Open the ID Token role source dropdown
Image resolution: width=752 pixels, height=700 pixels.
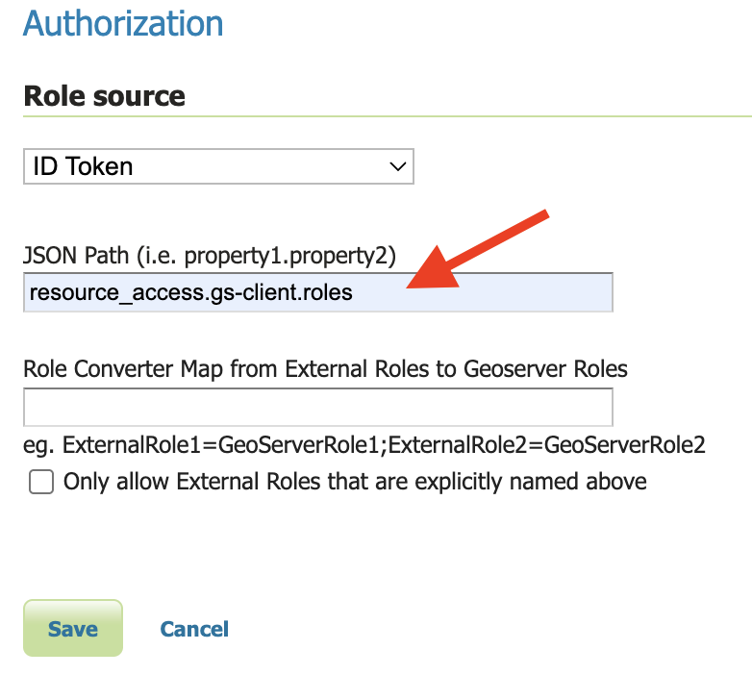pyautogui.click(x=218, y=166)
